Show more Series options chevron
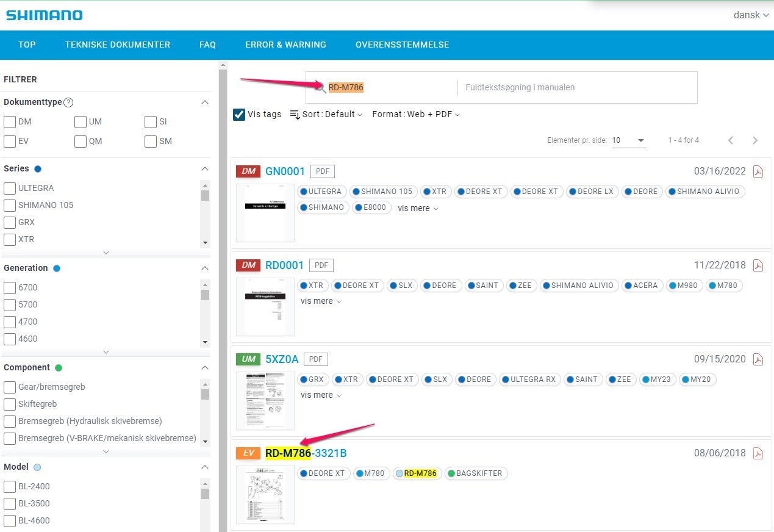Screen dimensions: 774x532 click(106, 253)
